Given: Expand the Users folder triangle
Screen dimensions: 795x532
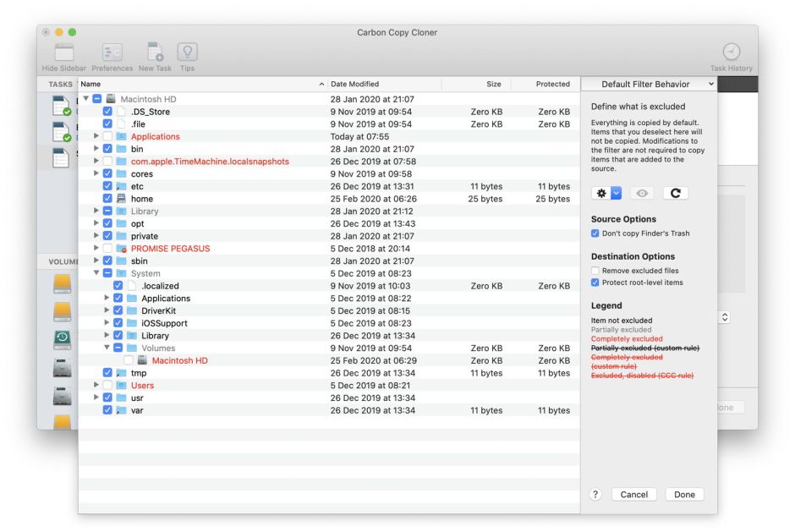Looking at the screenshot, I should pos(96,385).
